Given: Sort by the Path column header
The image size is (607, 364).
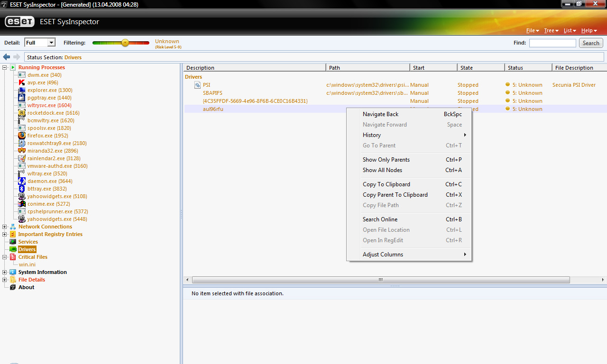Looking at the screenshot, I should tap(368, 68).
